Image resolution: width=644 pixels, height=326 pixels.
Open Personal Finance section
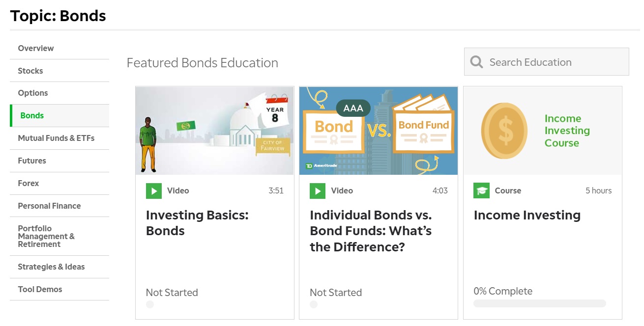(49, 206)
